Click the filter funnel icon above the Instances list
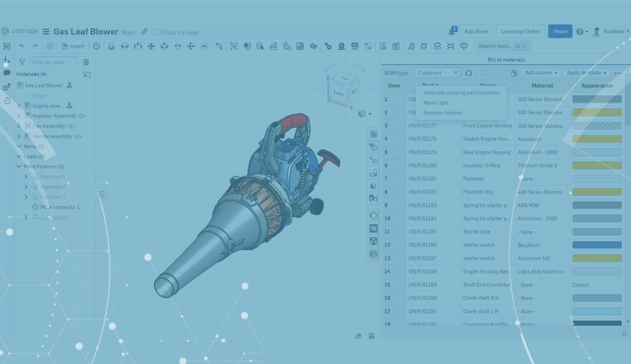Viewport: 631px width, 364px height. [x=22, y=62]
